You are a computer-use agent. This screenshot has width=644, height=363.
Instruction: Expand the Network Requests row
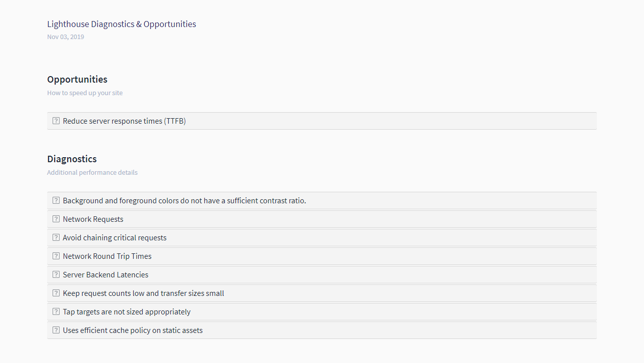(321, 219)
